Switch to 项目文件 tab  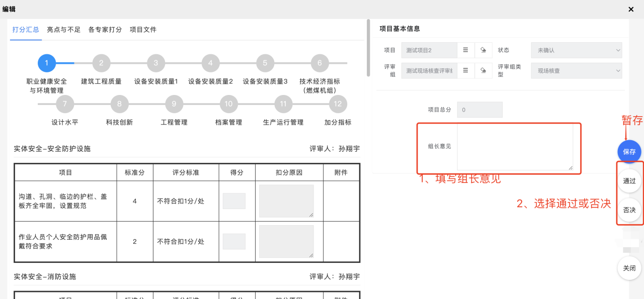tap(143, 30)
